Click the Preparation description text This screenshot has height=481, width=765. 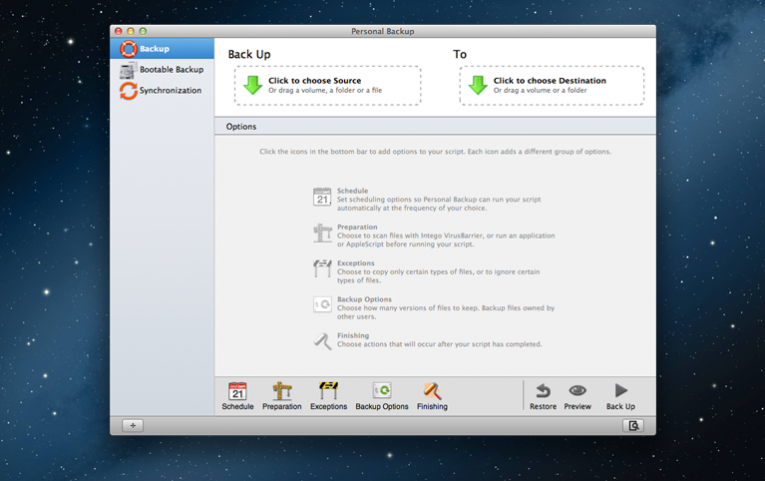click(x=446, y=240)
